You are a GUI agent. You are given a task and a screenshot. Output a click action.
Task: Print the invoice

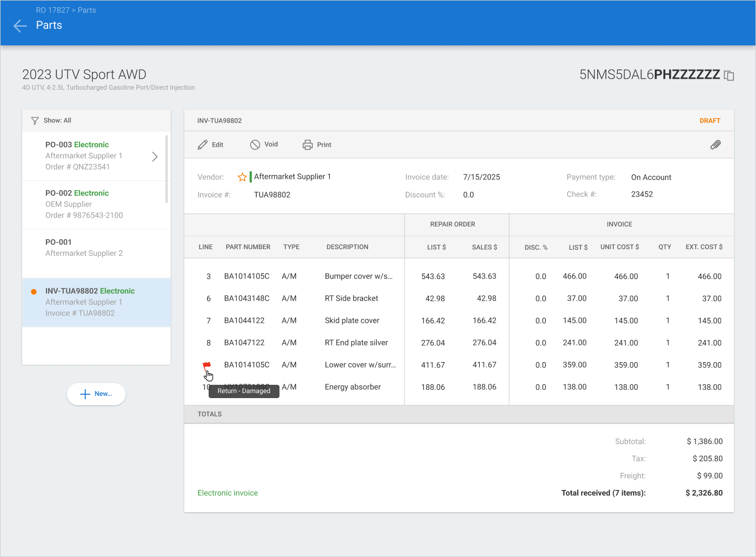317,145
